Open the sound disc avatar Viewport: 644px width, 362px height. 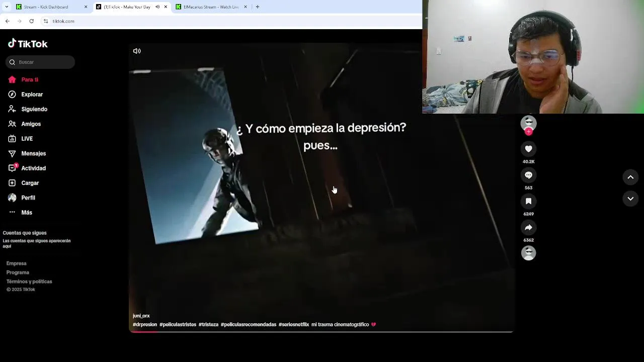coord(528,253)
